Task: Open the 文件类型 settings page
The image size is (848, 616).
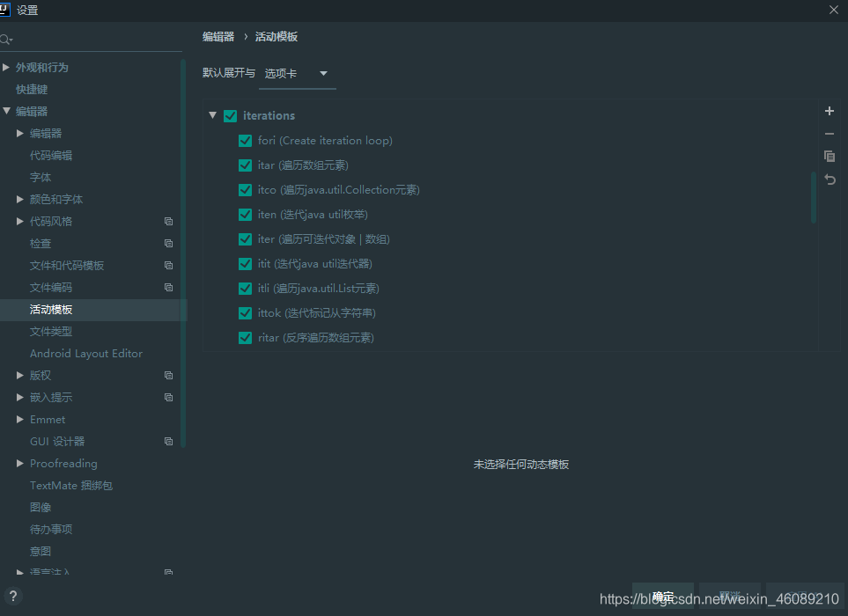Action: click(51, 332)
